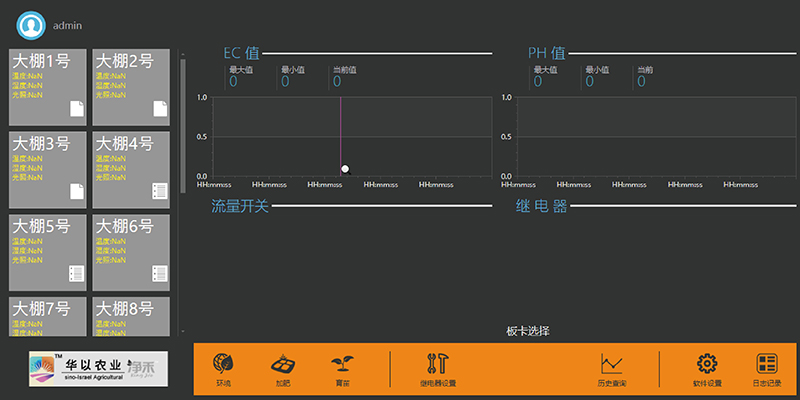Viewport: 800px width, 400px height.
Task: Select the 大棚3号 card title
Action: (41, 144)
